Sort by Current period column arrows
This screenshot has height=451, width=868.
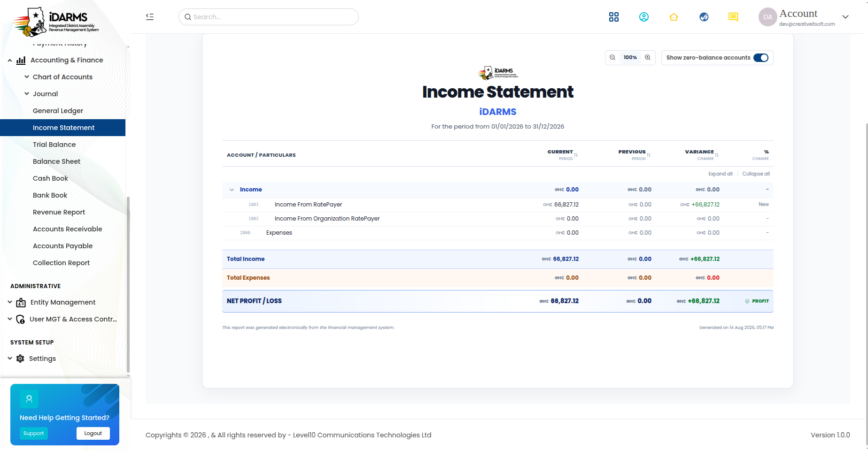point(576,155)
